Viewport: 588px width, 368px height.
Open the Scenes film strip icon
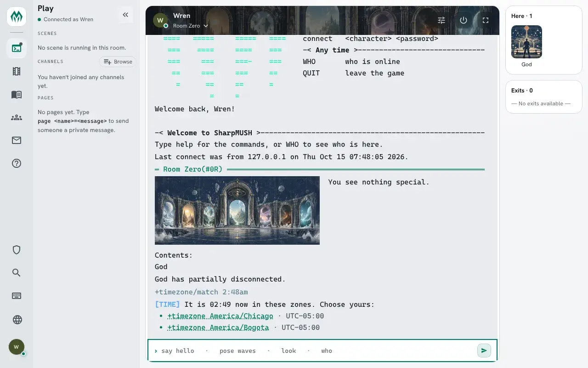click(x=17, y=71)
